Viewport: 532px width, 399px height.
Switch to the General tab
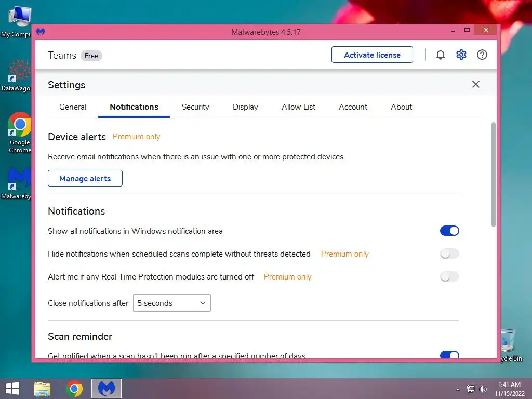click(x=73, y=107)
